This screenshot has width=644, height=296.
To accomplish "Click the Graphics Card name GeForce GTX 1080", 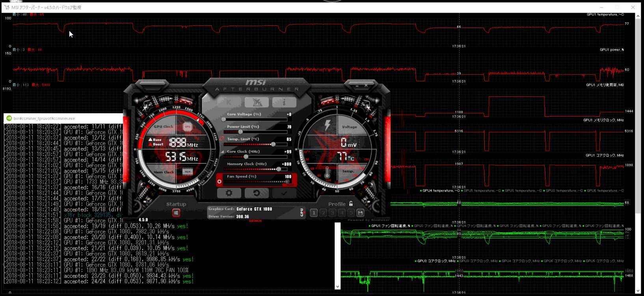I will coord(254,209).
